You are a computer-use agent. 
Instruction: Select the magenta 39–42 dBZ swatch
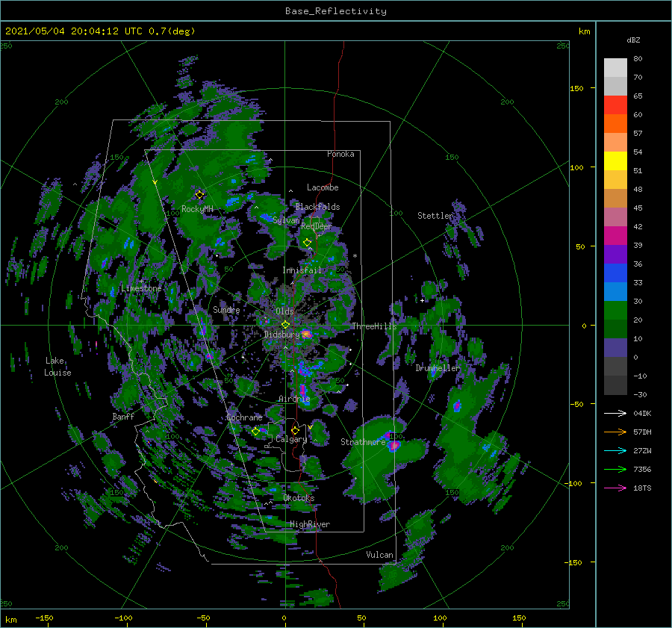(x=615, y=236)
